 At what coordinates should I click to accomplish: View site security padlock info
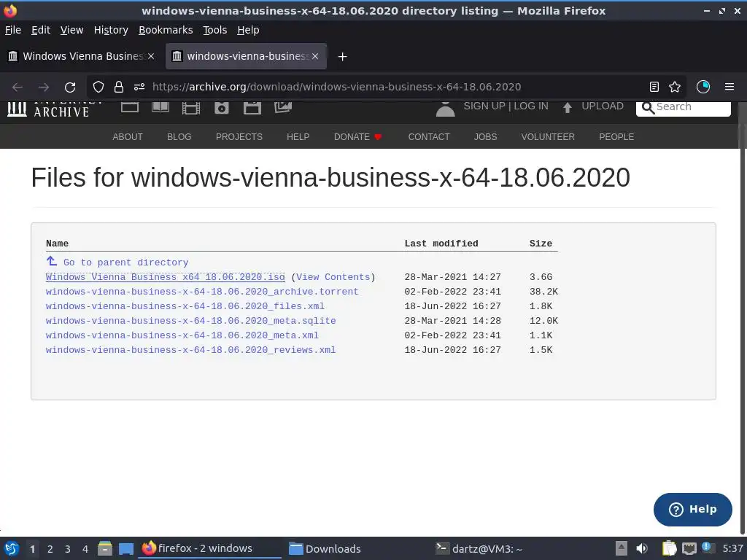coord(119,87)
